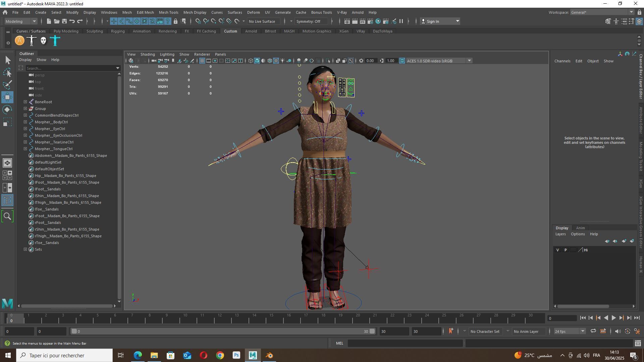The image size is (644, 362).
Task: Click the Pause viewport icon
Action: 401,21
